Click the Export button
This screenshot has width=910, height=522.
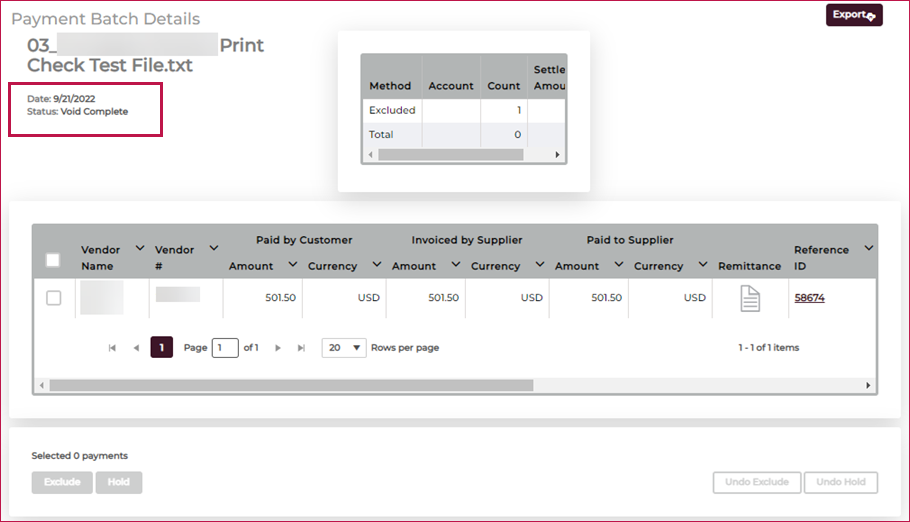(854, 15)
